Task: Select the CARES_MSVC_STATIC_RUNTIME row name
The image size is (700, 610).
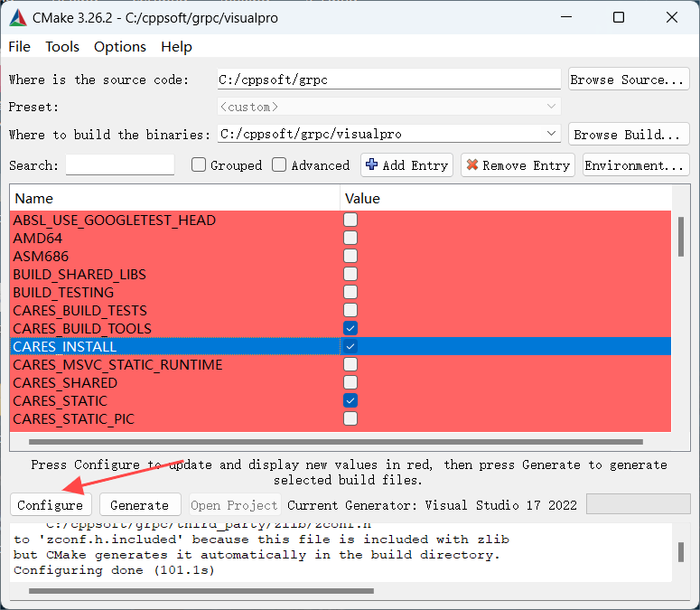Action: [117, 365]
